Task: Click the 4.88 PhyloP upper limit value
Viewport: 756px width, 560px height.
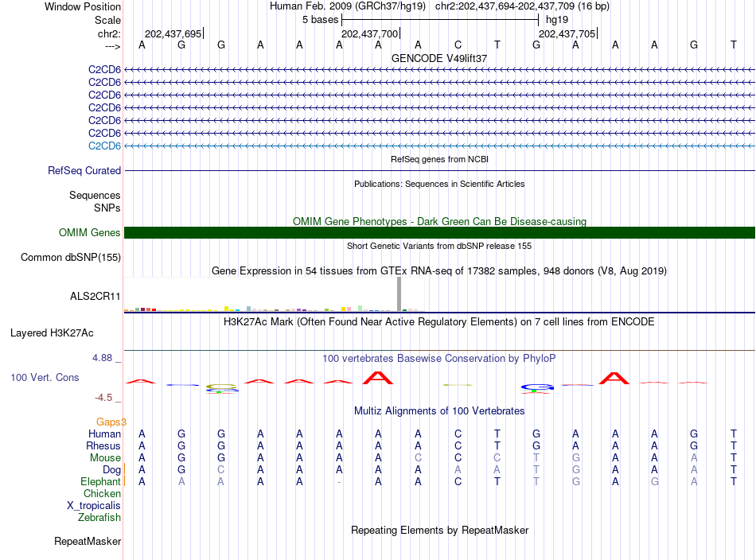Action: pos(102,358)
